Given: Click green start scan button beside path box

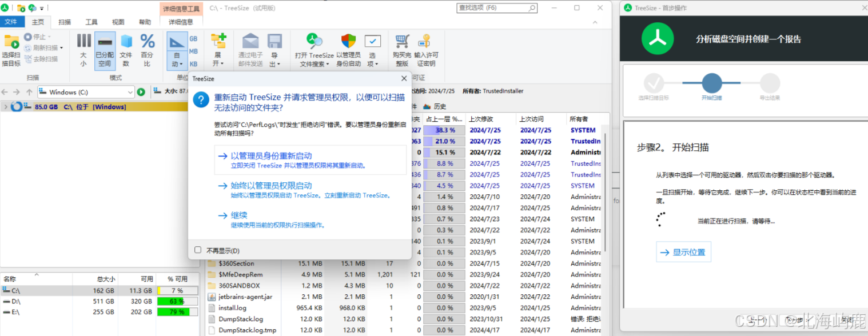Looking at the screenshot, I should pos(141,92).
